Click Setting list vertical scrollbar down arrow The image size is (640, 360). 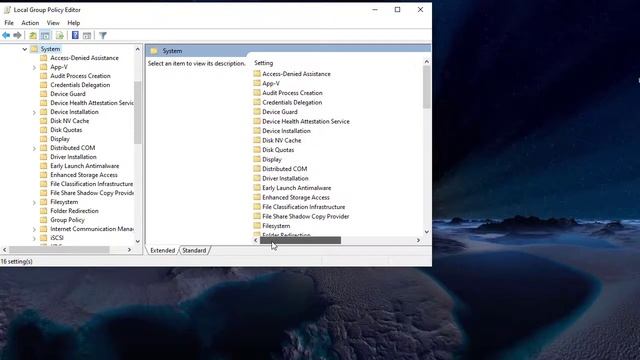[x=427, y=232]
